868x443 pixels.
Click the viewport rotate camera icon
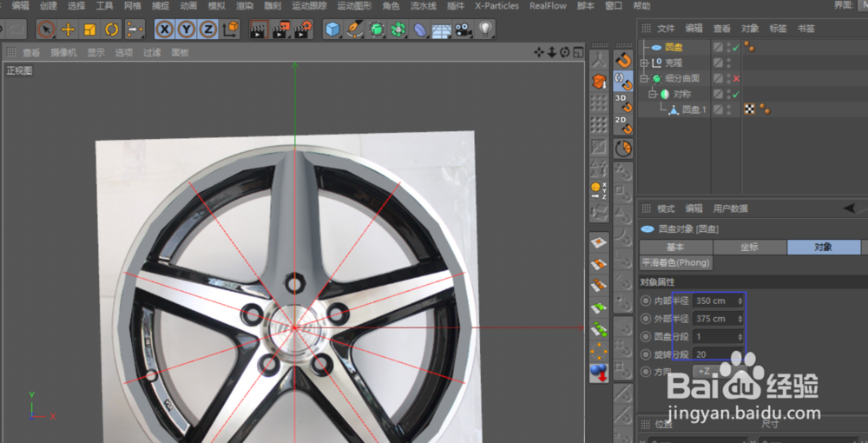pyautogui.click(x=565, y=52)
